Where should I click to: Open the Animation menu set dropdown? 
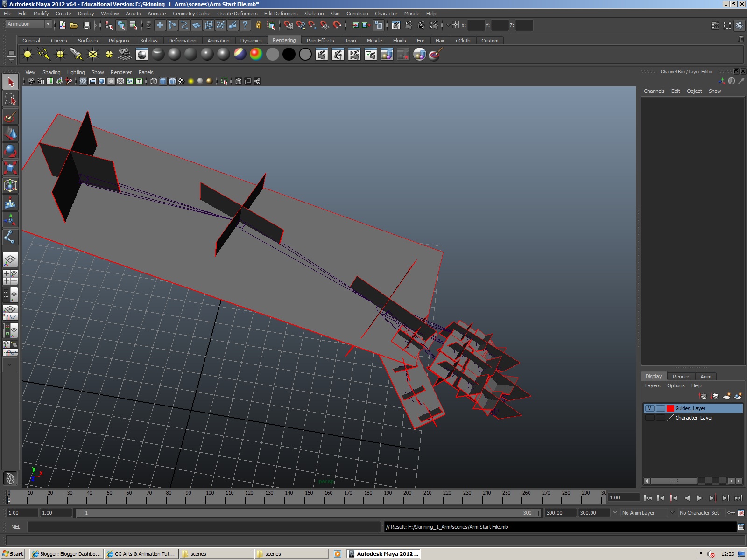(27, 24)
